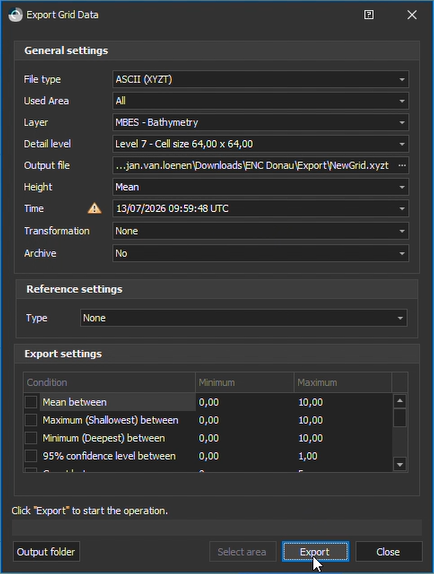The image size is (434, 574).
Task: Enable the Mean between condition checkbox
Action: [31, 402]
